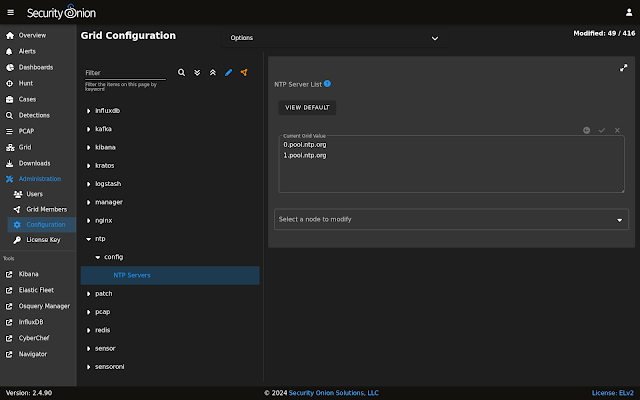Expand the sensor settings node
The height and width of the screenshot is (400, 640).
(89, 349)
